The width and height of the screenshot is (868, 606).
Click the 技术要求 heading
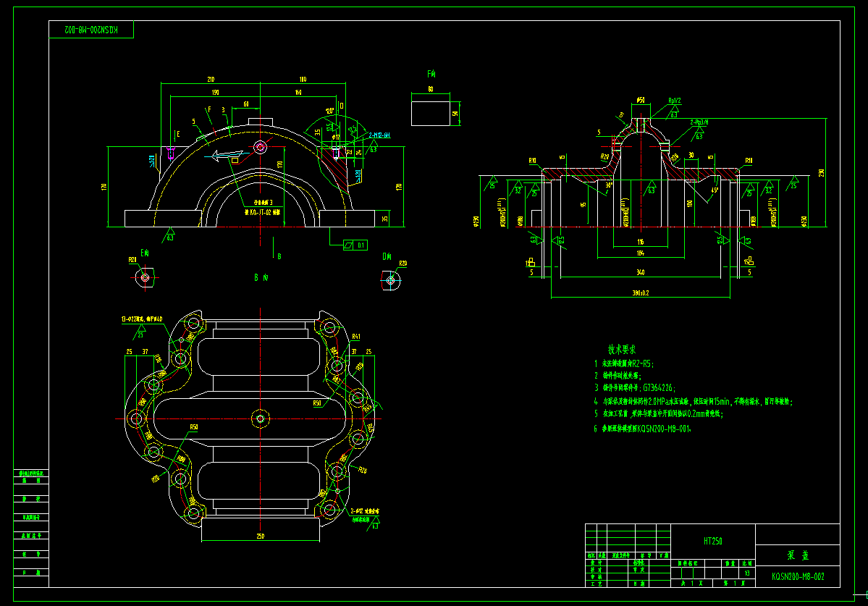pyautogui.click(x=622, y=349)
